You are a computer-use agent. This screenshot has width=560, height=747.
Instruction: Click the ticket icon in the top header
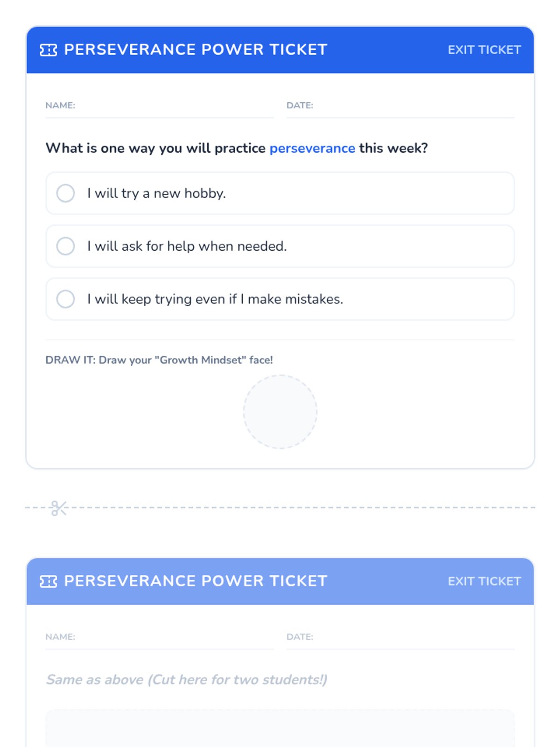pyautogui.click(x=48, y=50)
